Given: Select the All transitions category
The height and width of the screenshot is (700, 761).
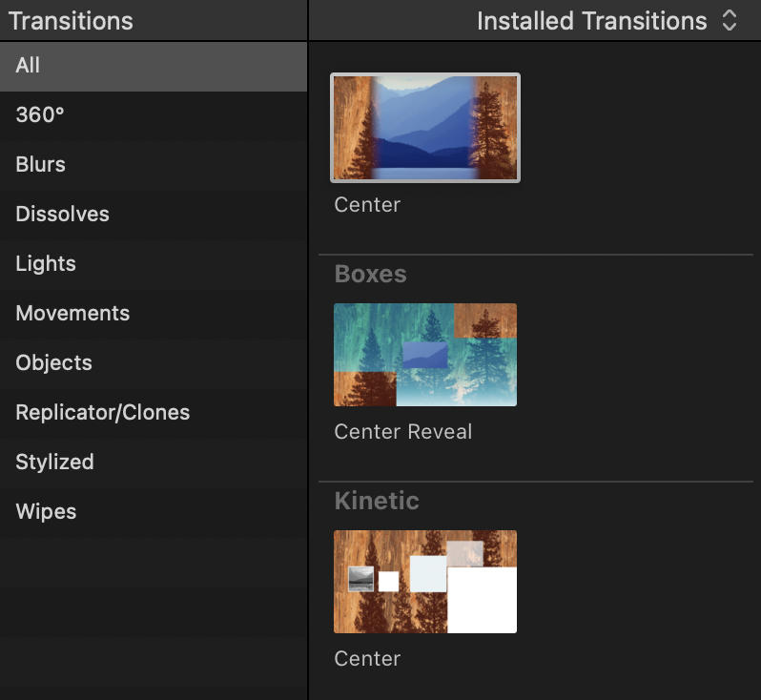Looking at the screenshot, I should click(x=154, y=67).
